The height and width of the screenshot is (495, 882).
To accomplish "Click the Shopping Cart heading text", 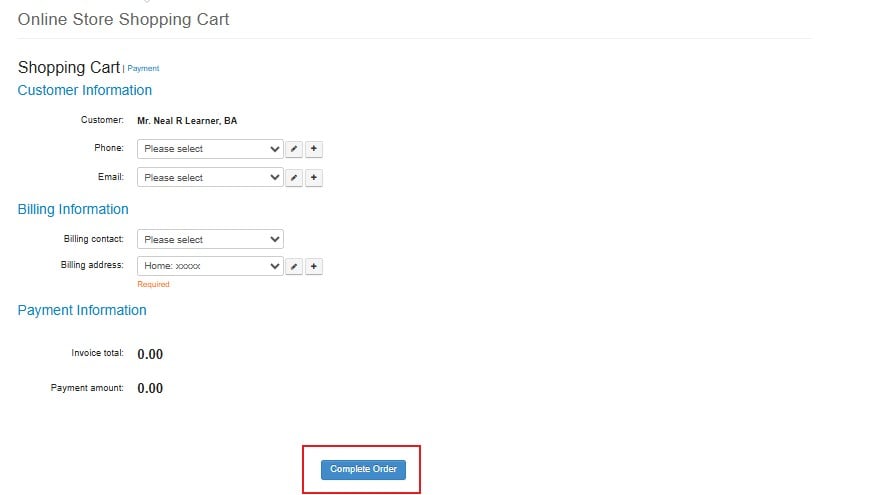I will (x=69, y=68).
